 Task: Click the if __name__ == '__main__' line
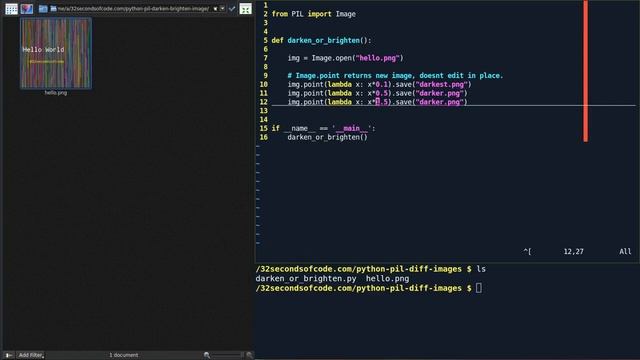point(323,128)
